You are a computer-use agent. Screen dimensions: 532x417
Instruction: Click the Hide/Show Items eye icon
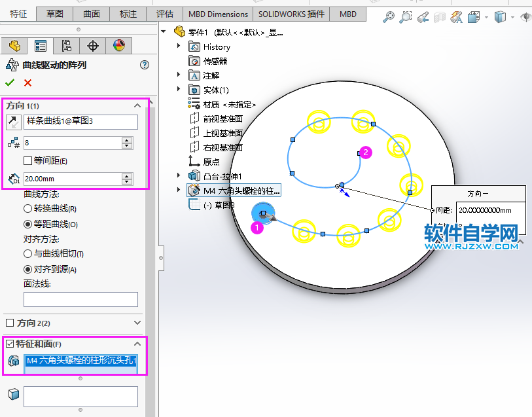(527, 16)
